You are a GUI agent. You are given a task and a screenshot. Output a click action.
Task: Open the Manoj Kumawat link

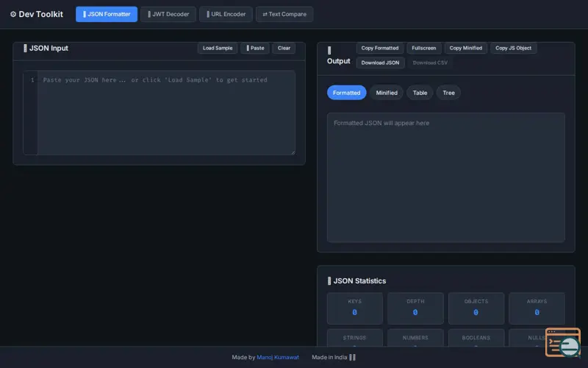[278, 357]
